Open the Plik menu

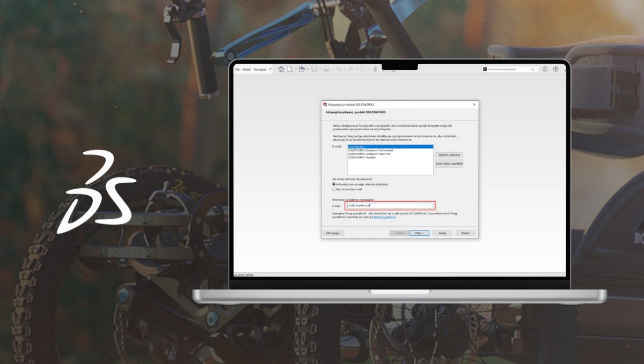click(x=237, y=69)
